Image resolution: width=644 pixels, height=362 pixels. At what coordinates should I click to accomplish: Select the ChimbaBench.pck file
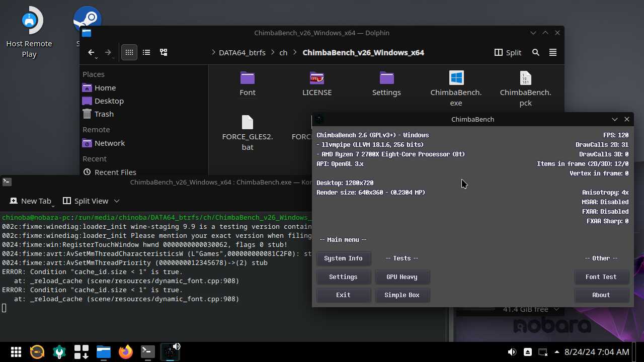click(x=526, y=88)
